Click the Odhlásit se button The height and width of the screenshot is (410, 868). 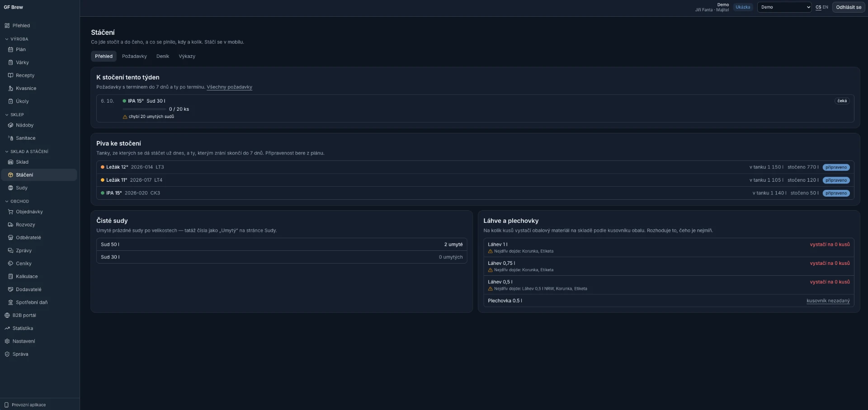(849, 7)
